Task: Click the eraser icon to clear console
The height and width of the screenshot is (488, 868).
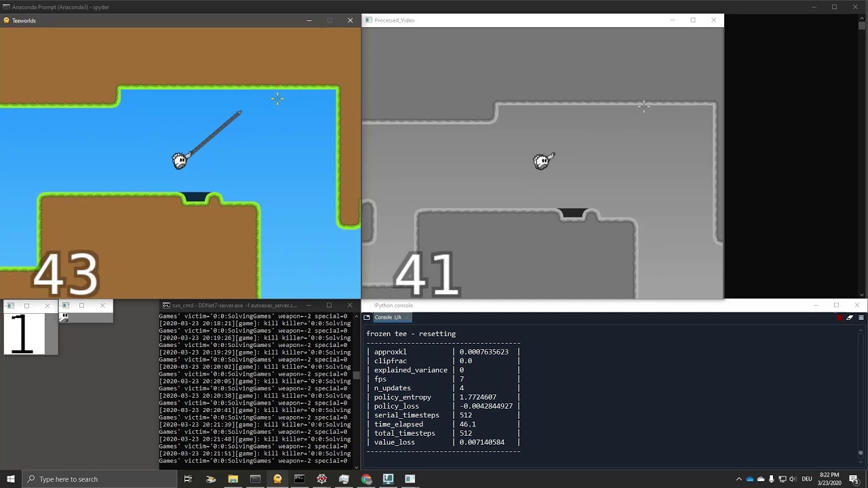Action: 850,317
